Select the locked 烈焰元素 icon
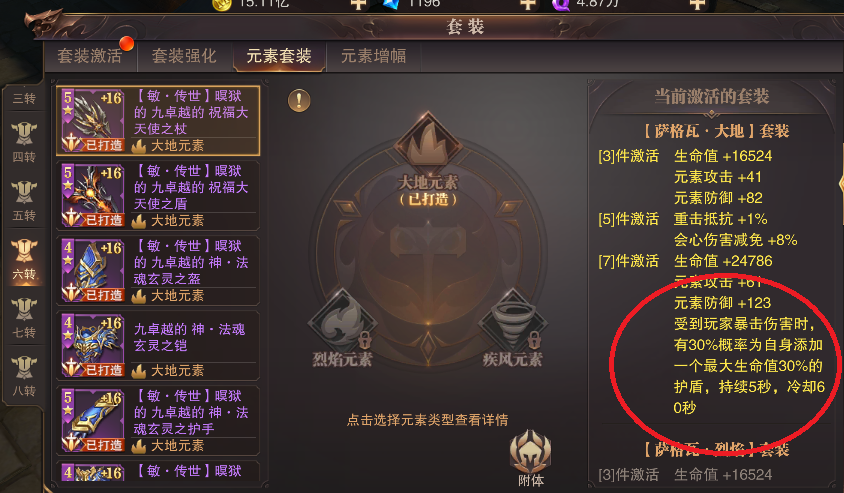Viewport: 844px width, 493px height. tap(342, 322)
